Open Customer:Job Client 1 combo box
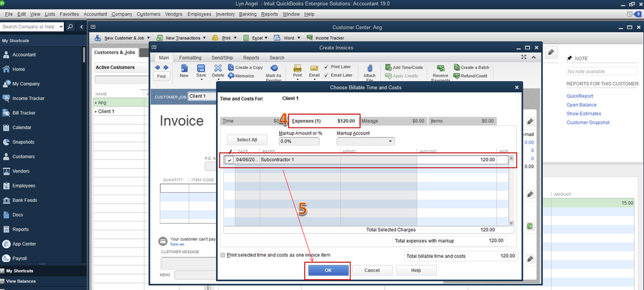 point(202,97)
